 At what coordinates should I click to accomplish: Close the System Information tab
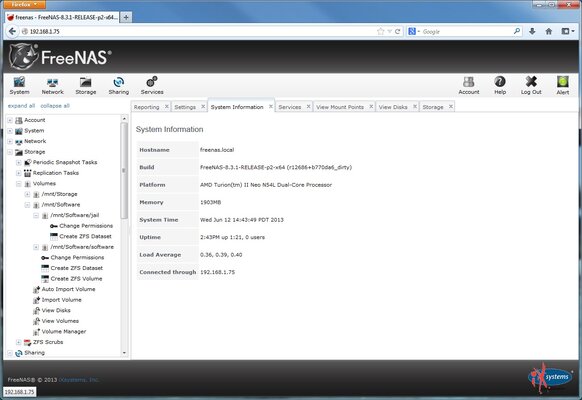(x=271, y=106)
